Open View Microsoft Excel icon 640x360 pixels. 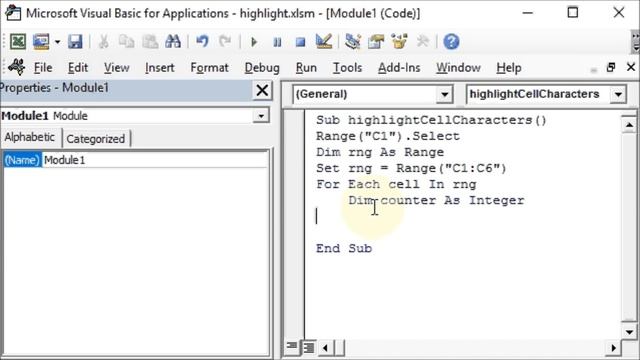18,42
